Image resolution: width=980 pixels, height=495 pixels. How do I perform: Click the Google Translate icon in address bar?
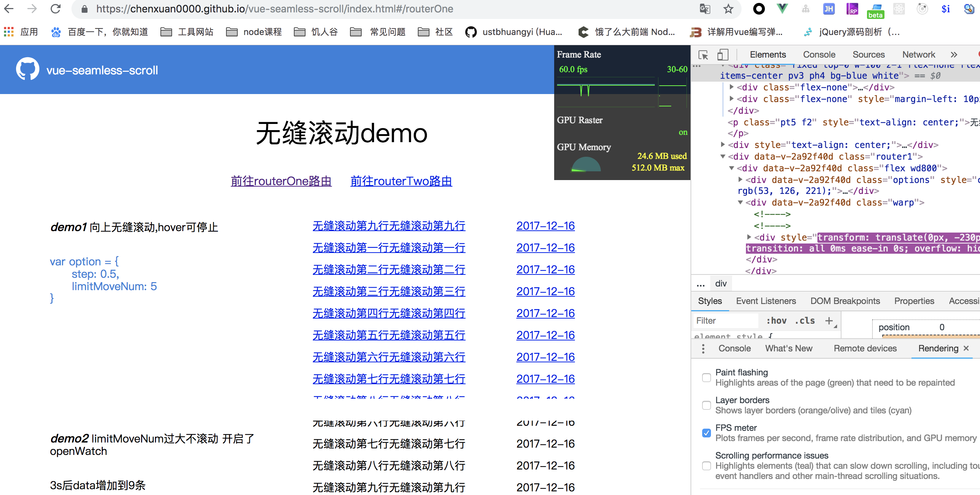[x=705, y=9]
